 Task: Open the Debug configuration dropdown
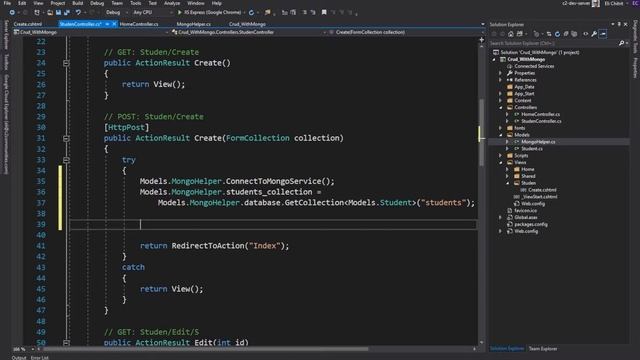[116, 12]
